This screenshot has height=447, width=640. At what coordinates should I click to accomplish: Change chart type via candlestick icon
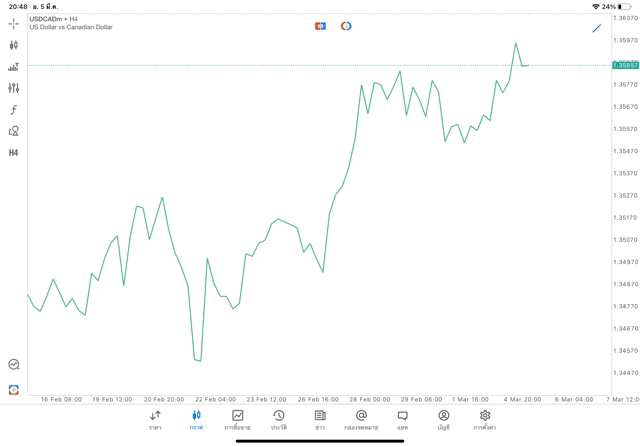(13, 45)
